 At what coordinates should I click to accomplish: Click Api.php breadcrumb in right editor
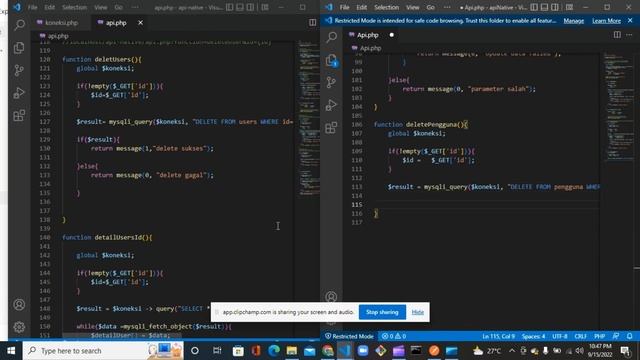(371, 48)
